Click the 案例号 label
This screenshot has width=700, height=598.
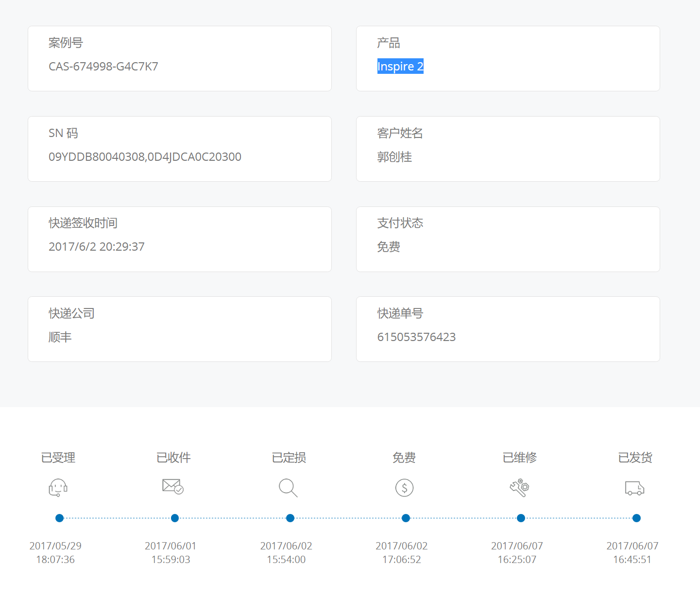click(x=66, y=43)
